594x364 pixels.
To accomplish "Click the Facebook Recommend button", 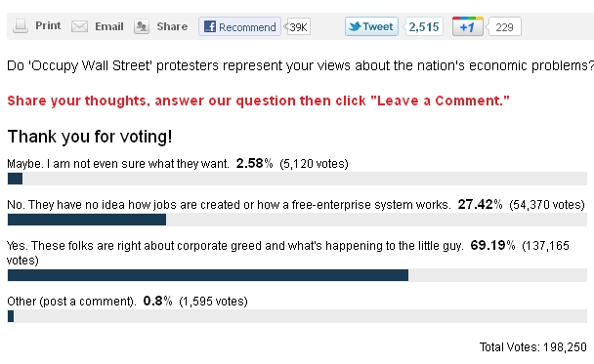I will [x=239, y=26].
